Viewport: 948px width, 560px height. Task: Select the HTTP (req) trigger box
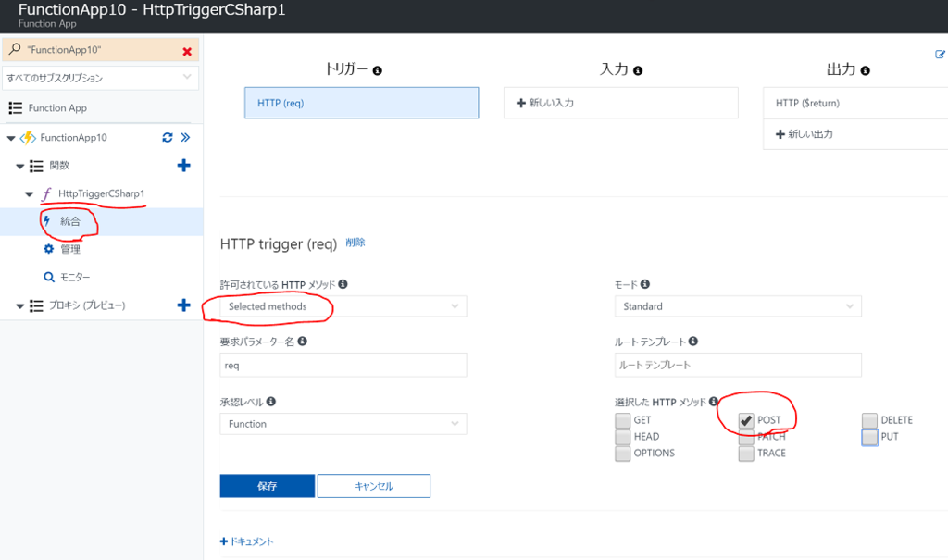point(362,103)
